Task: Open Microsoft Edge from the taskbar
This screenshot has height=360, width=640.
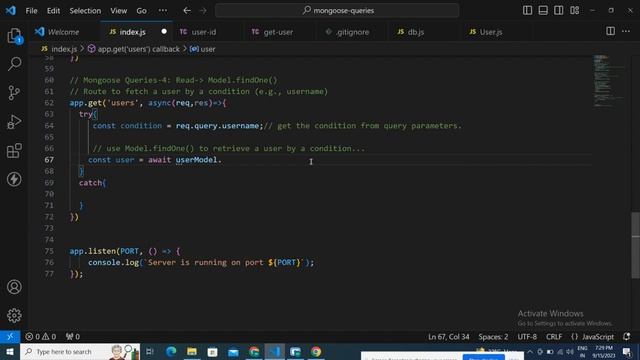Action: [171, 351]
